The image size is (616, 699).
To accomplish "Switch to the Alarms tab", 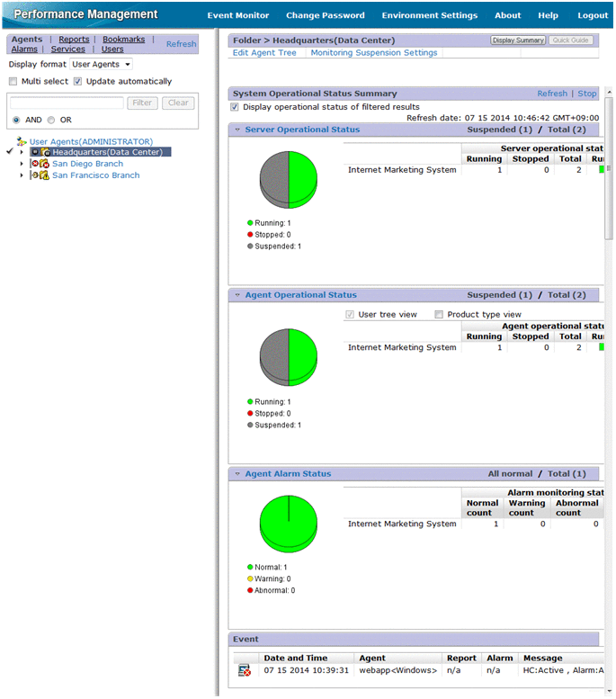I will point(24,49).
